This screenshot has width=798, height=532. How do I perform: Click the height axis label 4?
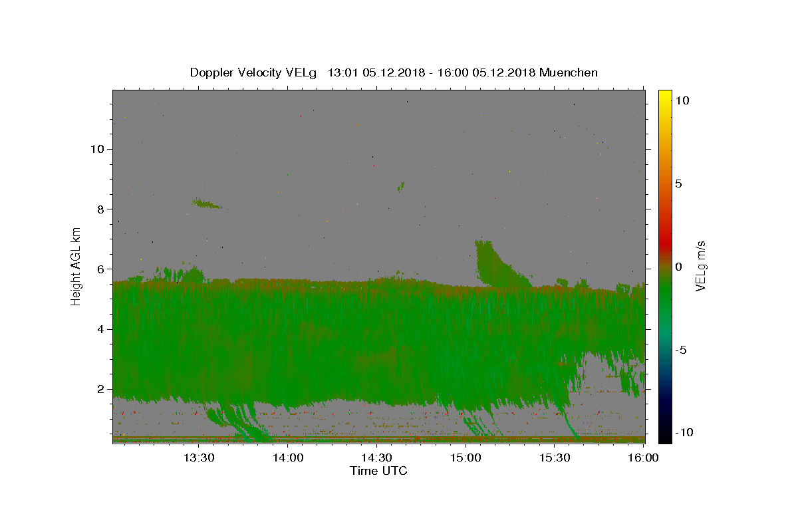click(x=100, y=329)
